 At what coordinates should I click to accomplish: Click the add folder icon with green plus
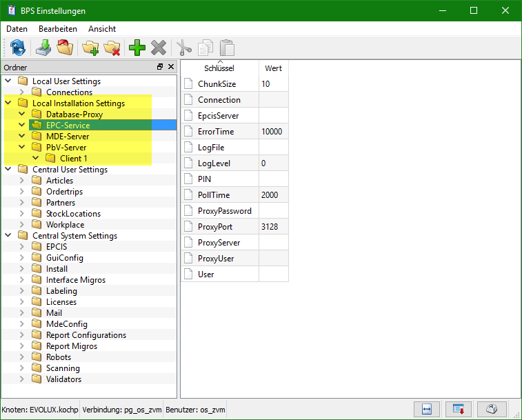click(90, 48)
